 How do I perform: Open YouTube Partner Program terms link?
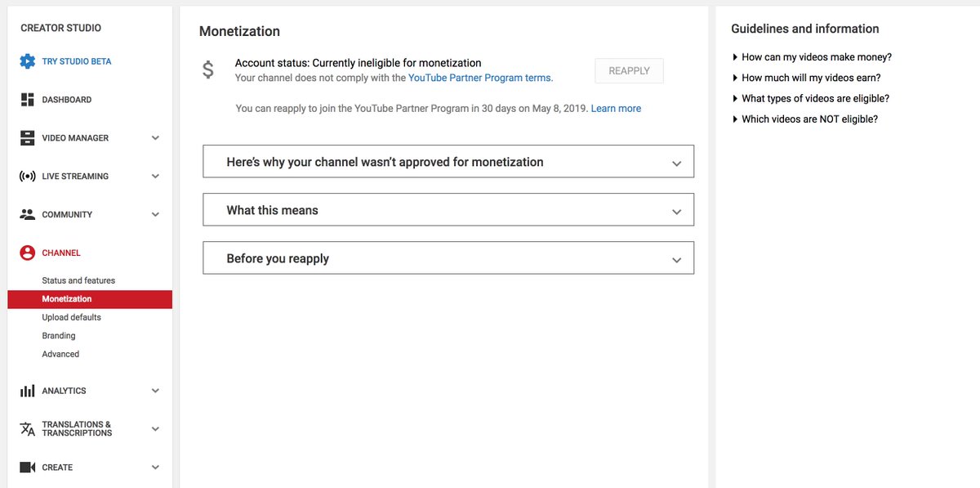[480, 78]
